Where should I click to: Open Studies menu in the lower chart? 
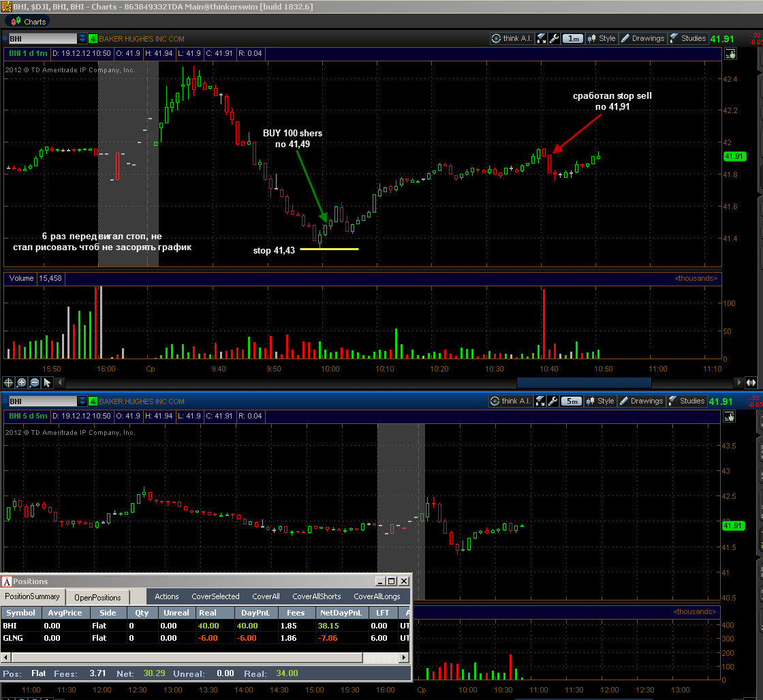(686, 401)
